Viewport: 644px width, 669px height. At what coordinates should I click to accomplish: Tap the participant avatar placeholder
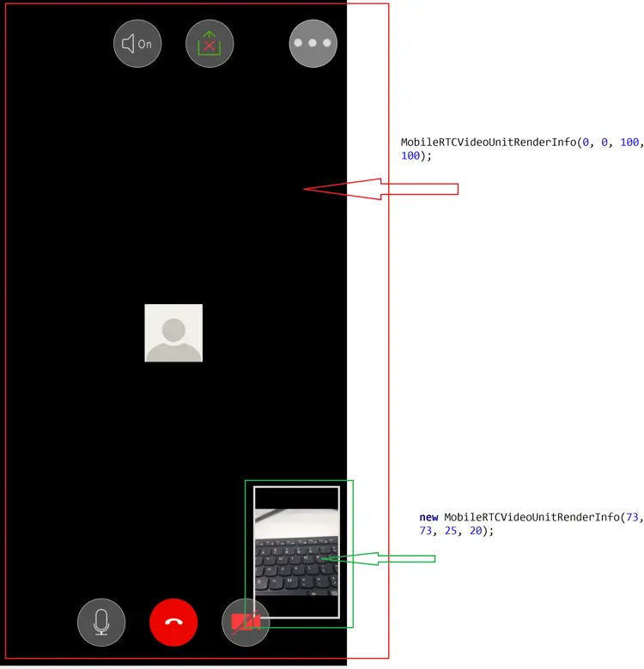[x=173, y=333]
